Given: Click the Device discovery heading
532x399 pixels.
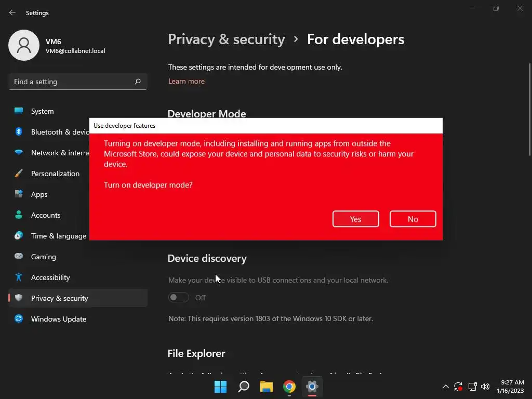Looking at the screenshot, I should [207, 259].
